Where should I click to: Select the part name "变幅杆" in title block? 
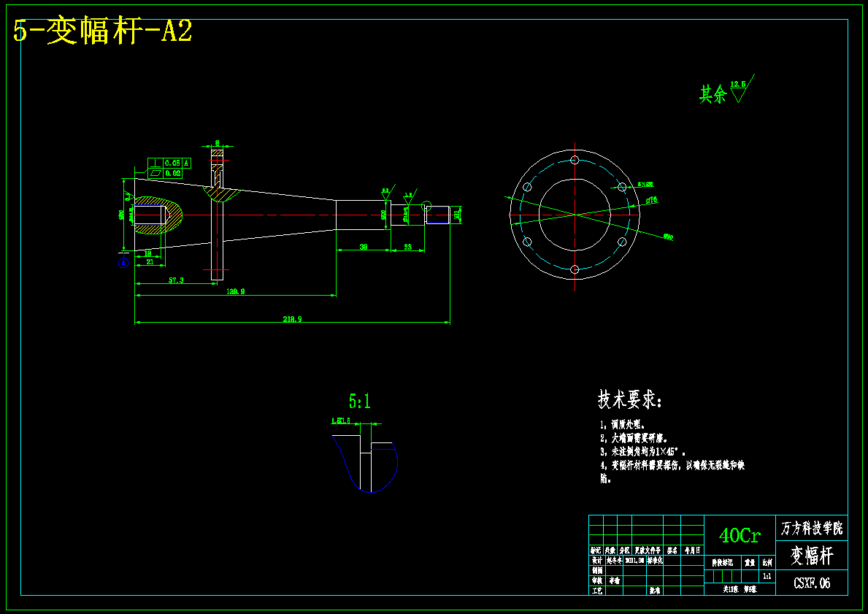(x=812, y=556)
